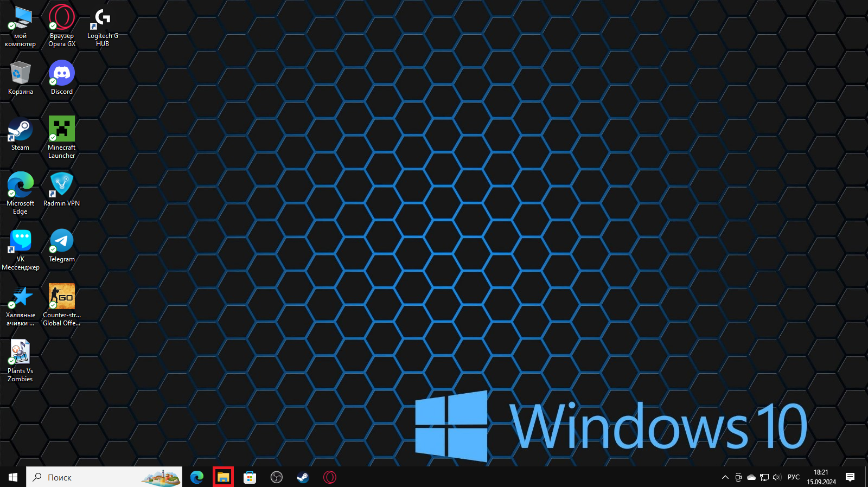868x487 pixels.
Task: Open the network connection tray icon
Action: (x=764, y=477)
